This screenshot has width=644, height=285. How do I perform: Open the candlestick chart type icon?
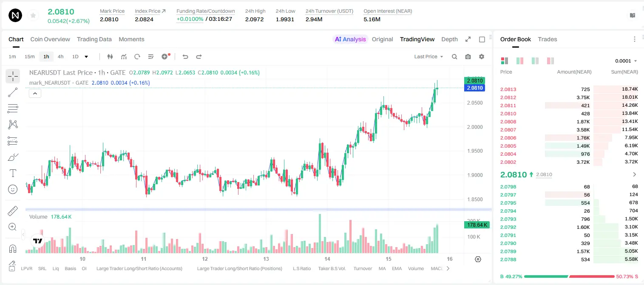(110, 57)
